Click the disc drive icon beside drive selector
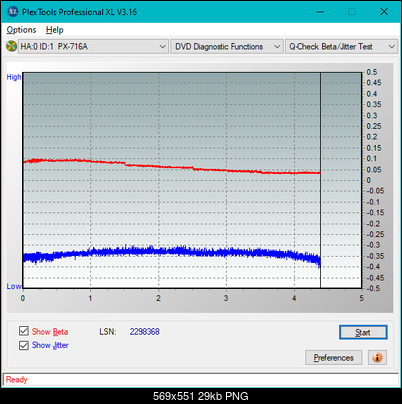 click(11, 46)
